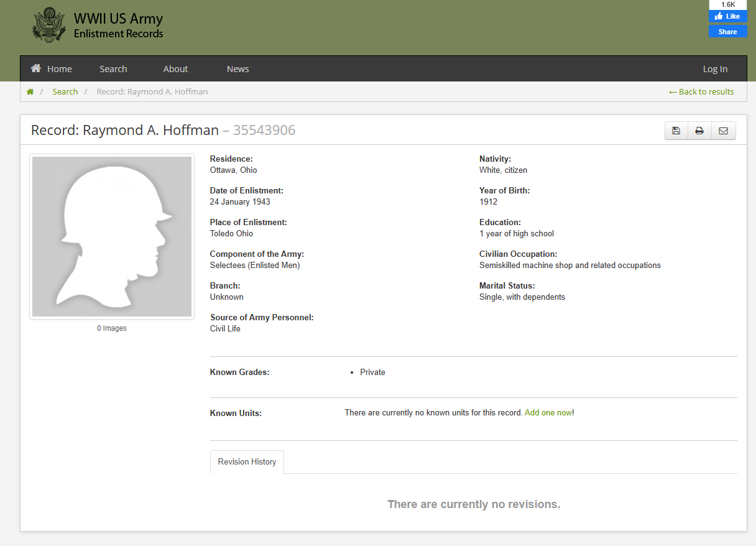
Task: Click the '0 Images' caption under photo
Action: (112, 328)
